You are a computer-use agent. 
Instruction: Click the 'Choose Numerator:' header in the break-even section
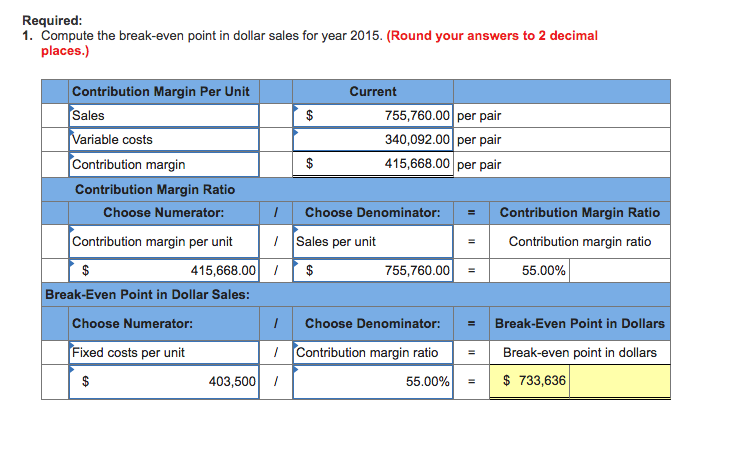pos(132,324)
